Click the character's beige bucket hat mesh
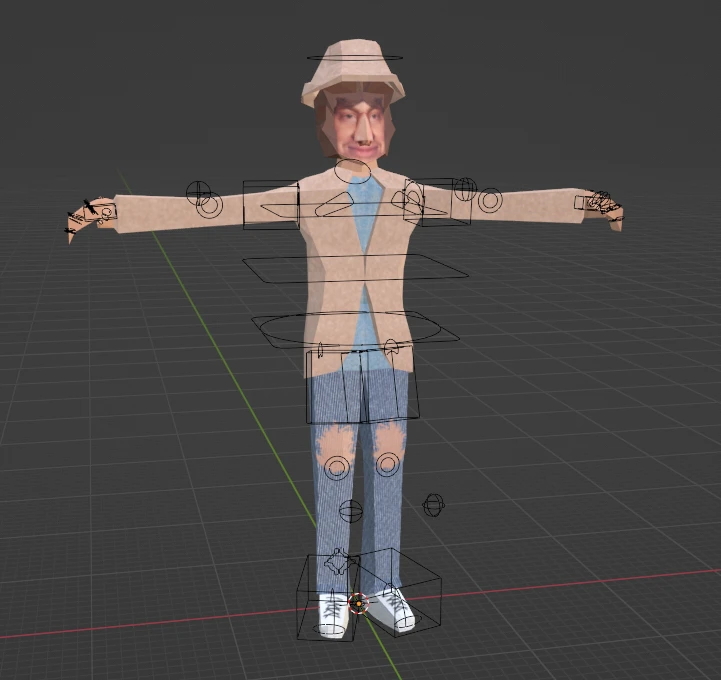721x680 pixels. tap(352, 69)
